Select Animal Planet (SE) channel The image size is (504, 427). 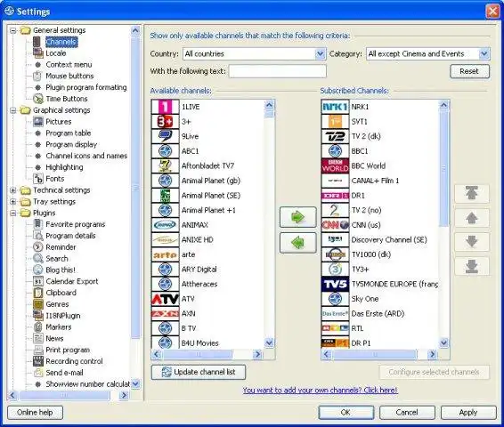click(x=207, y=196)
